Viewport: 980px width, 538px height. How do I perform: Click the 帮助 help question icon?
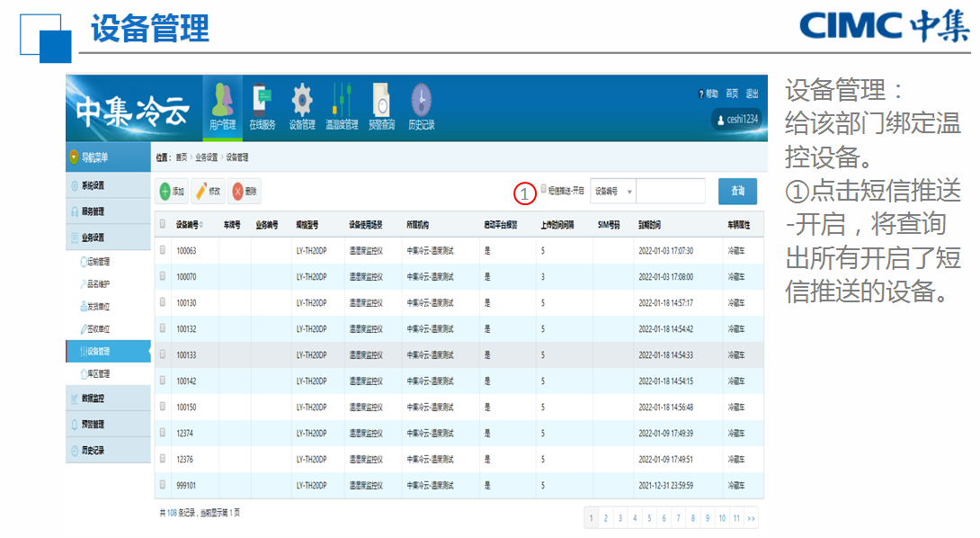click(708, 94)
